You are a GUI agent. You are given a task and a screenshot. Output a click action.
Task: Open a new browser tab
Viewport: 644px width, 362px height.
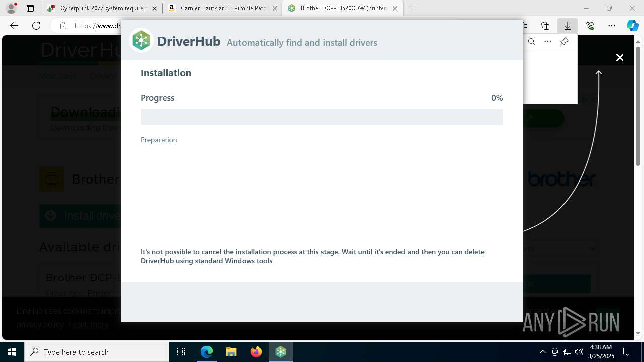[412, 8]
